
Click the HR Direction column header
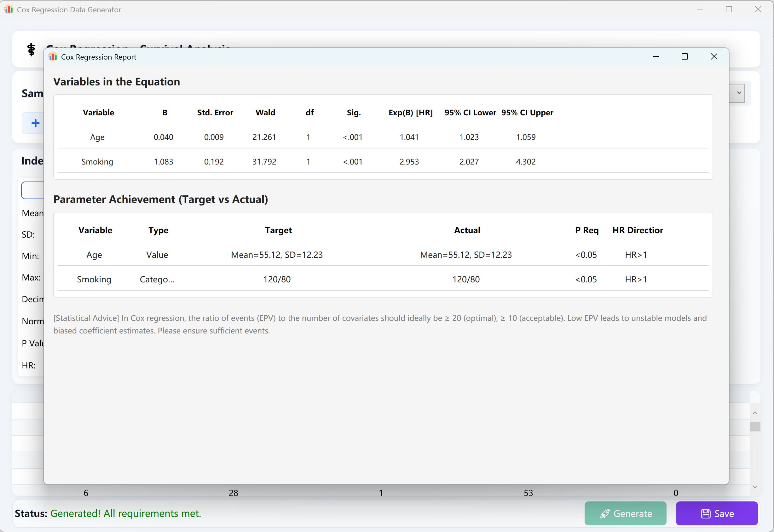pyautogui.click(x=637, y=230)
